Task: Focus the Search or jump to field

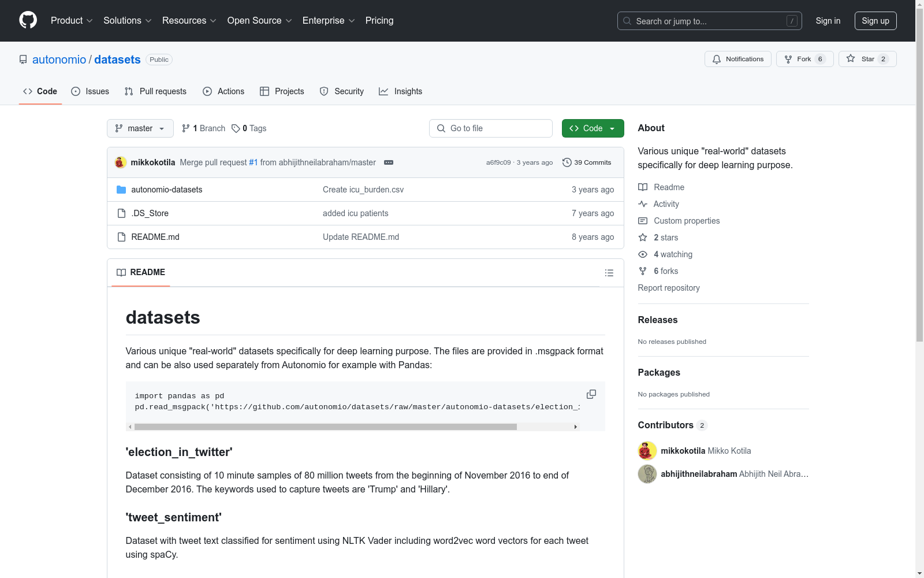Action: click(710, 21)
